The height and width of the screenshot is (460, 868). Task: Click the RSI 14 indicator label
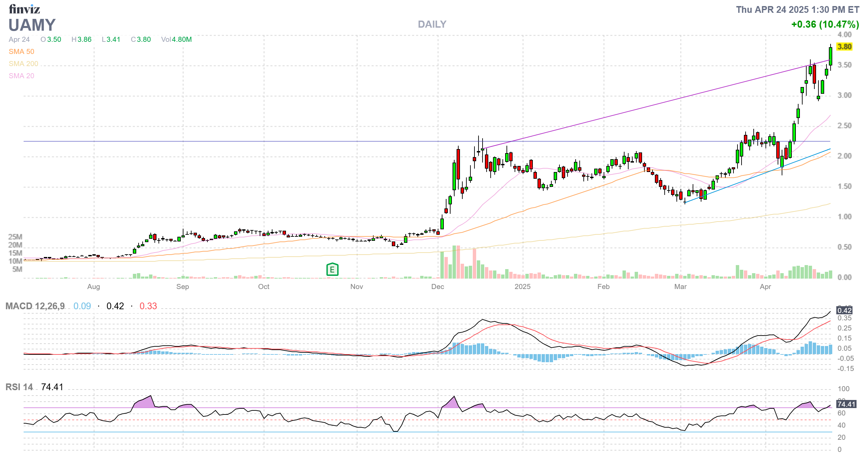point(19,387)
